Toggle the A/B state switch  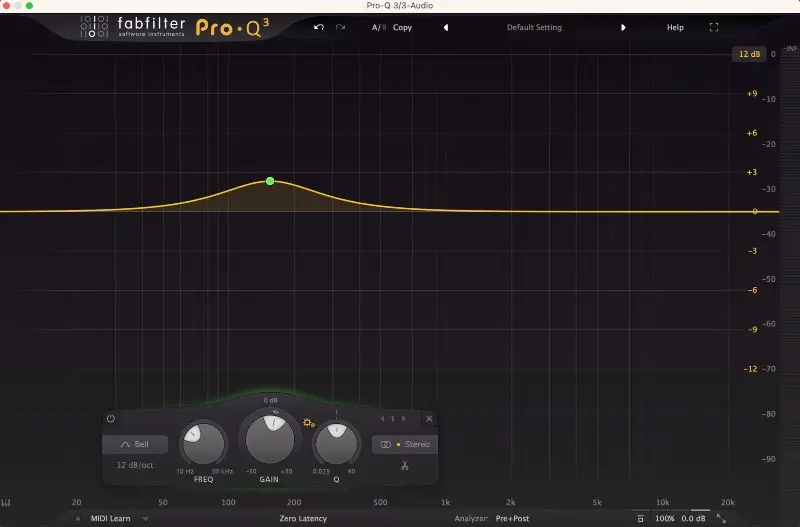click(377, 27)
